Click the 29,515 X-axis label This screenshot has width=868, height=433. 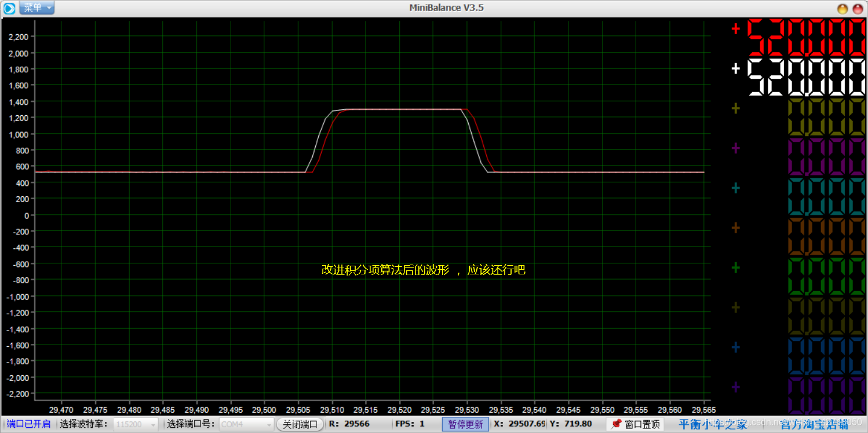tap(366, 410)
